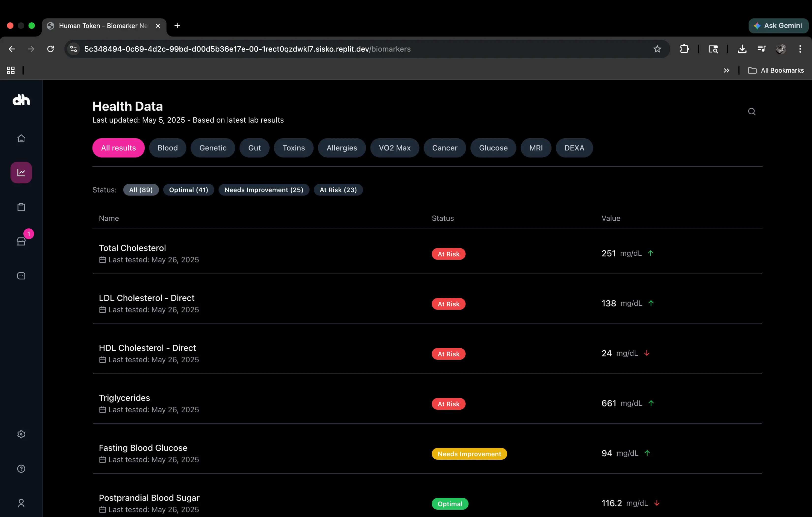Toggle the Optimal (41) status filter

(x=188, y=190)
